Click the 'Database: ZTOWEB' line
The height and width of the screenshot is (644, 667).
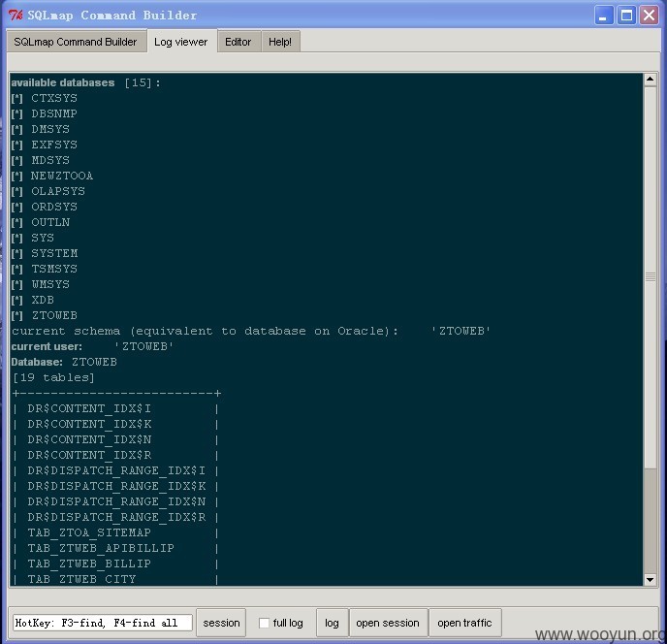pyautogui.click(x=64, y=362)
